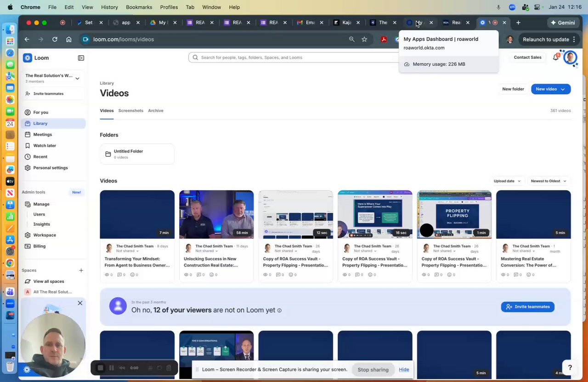
Task: Go to For you in sidebar
Action: point(40,112)
